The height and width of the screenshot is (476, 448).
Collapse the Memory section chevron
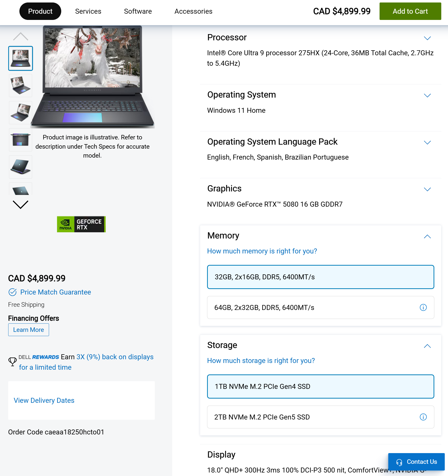click(x=427, y=237)
